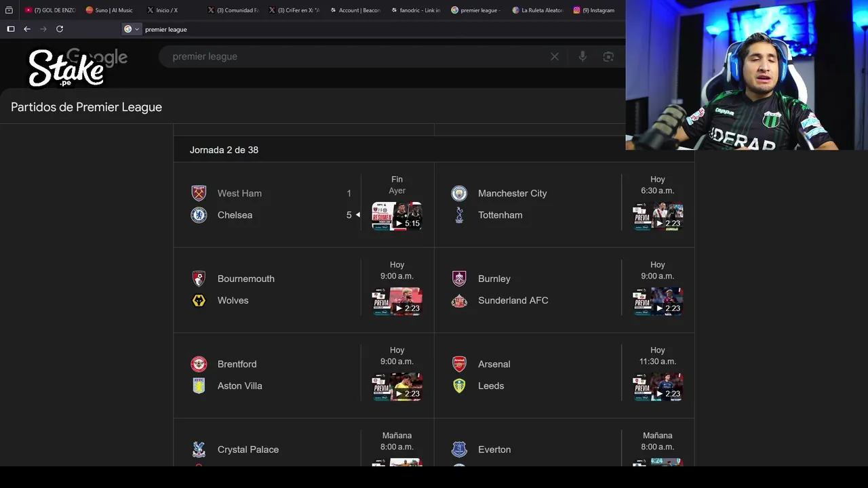Viewport: 868px width, 488px height.
Task: Click the Brentford club crest
Action: pos(199,364)
